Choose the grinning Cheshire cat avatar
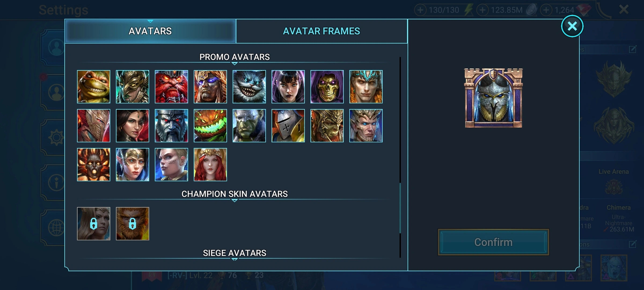644x290 pixels. (x=249, y=87)
